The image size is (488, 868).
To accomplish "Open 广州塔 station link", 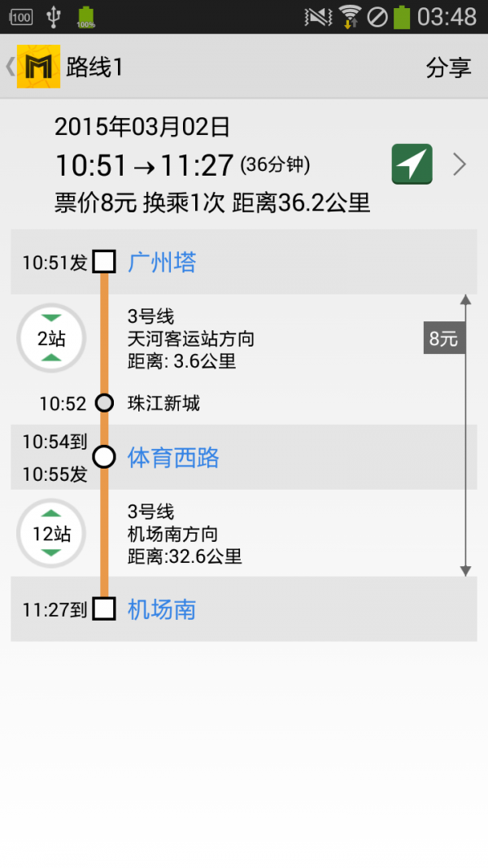I will click(x=162, y=262).
